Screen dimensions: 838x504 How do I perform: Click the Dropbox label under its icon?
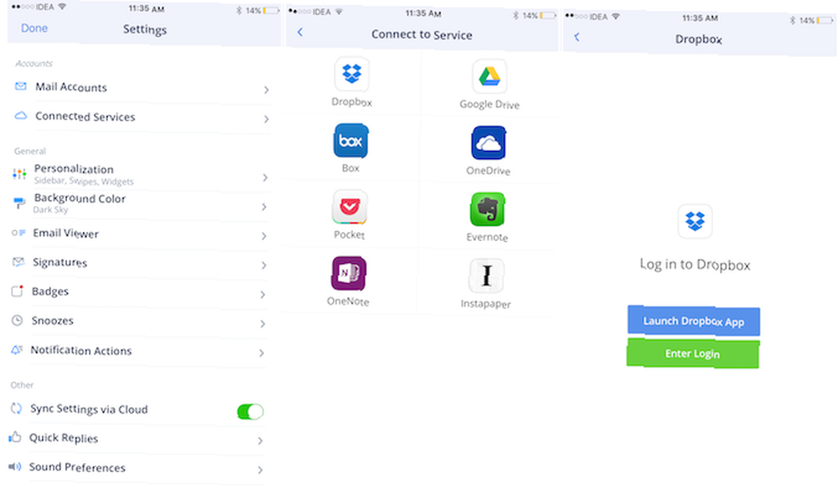(352, 101)
